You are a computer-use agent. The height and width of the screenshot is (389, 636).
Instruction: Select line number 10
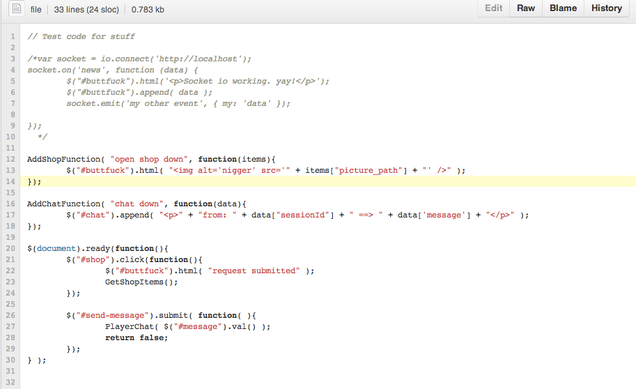11,137
